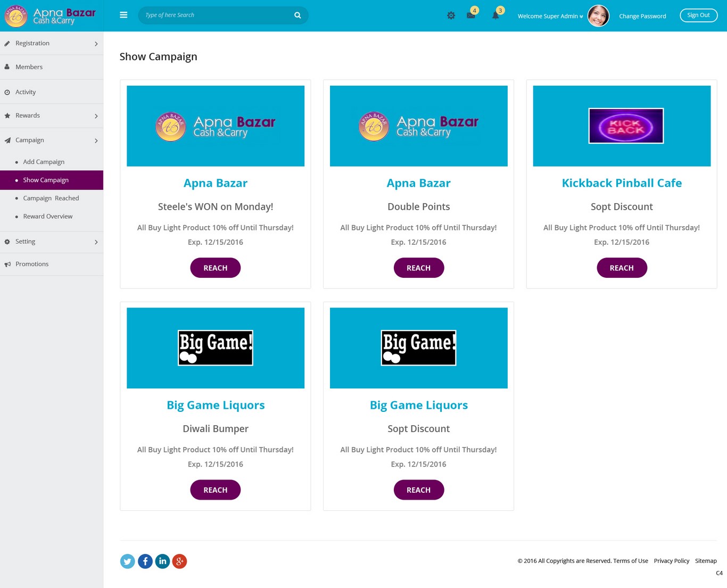Open the Kick Back campaign banner image
Screen dimensions: 727x588
pyautogui.click(x=622, y=126)
